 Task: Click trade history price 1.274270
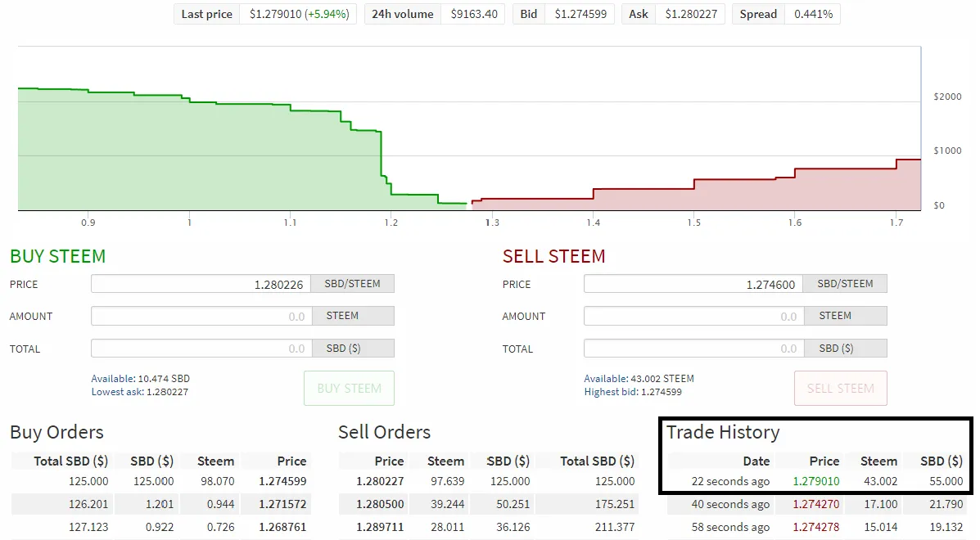point(815,504)
